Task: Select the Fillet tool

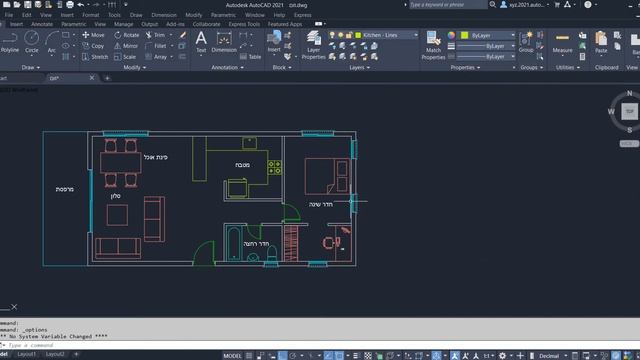Action: point(156,46)
